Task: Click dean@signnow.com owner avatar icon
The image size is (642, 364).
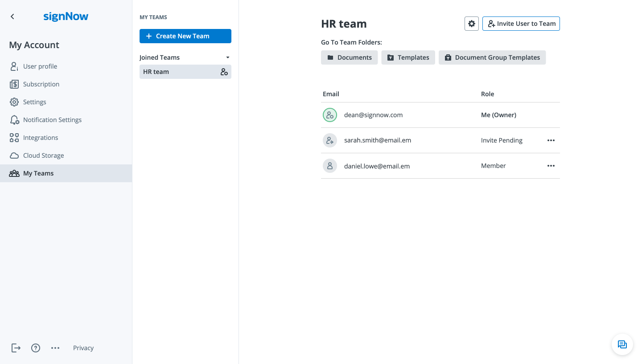Action: [330, 115]
